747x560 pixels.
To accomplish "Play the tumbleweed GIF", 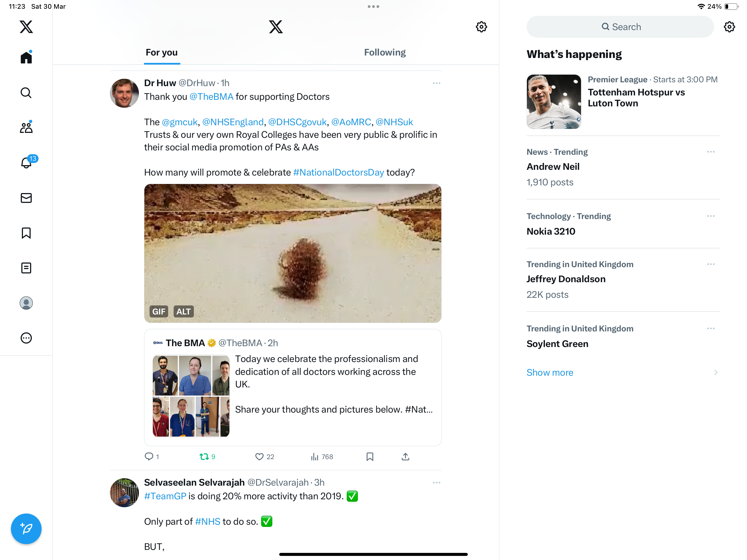I will click(293, 253).
